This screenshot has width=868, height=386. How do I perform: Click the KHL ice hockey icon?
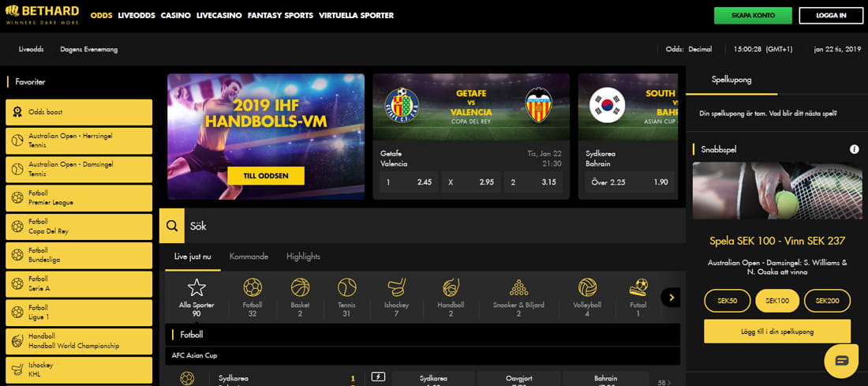click(x=17, y=370)
